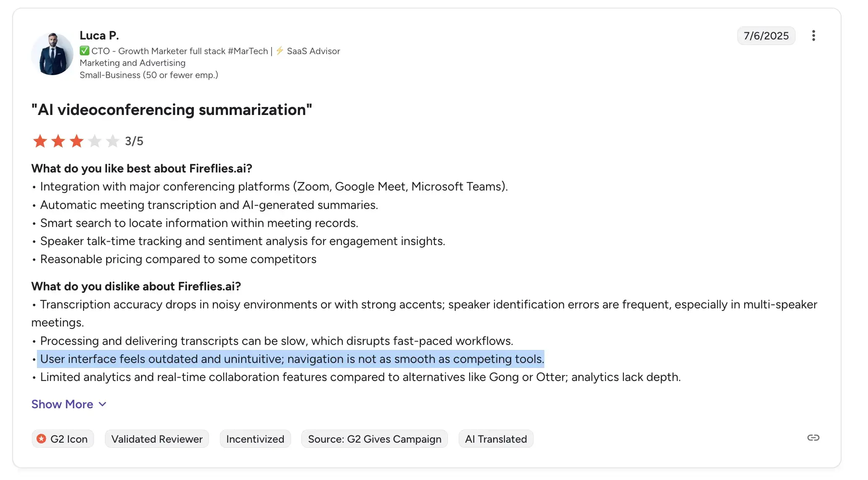Viewport: 868px width, 480px height.
Task: Click Luca P.'s profile photo
Action: 52,54
